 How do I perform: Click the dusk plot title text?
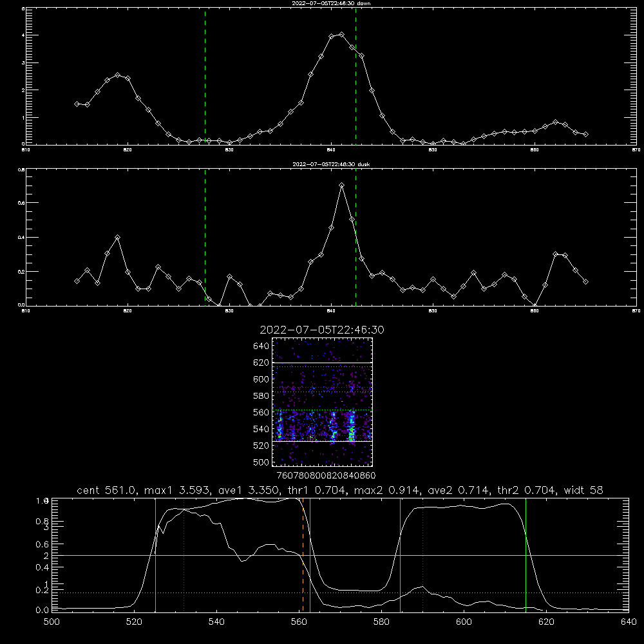pyautogui.click(x=331, y=164)
